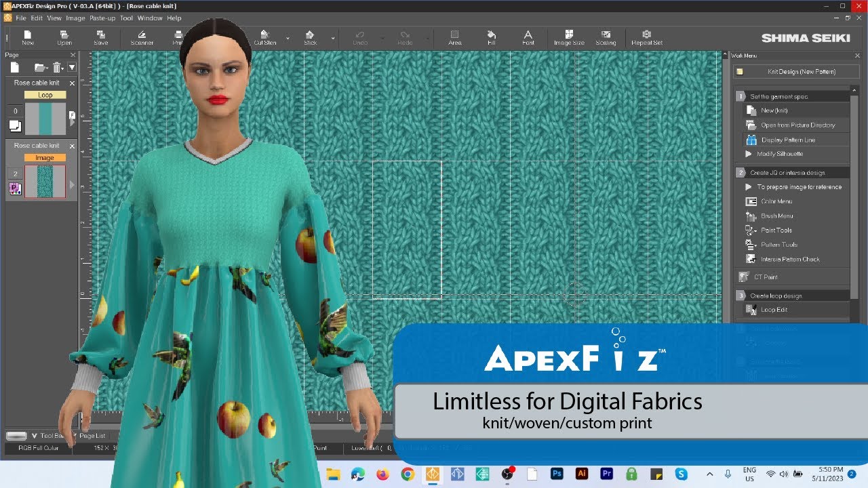Open the Brush Menu in Work Menu

776,216
